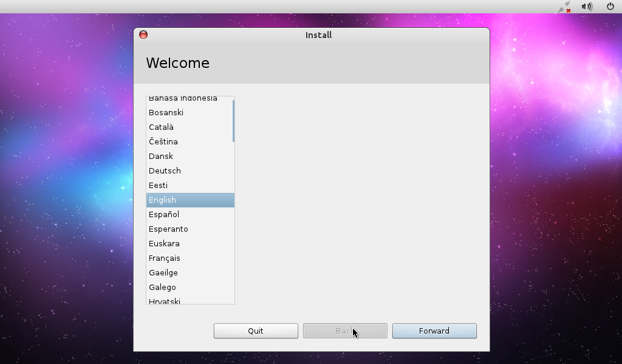Choose Español from the language list
The image size is (622, 364).
coord(164,215)
